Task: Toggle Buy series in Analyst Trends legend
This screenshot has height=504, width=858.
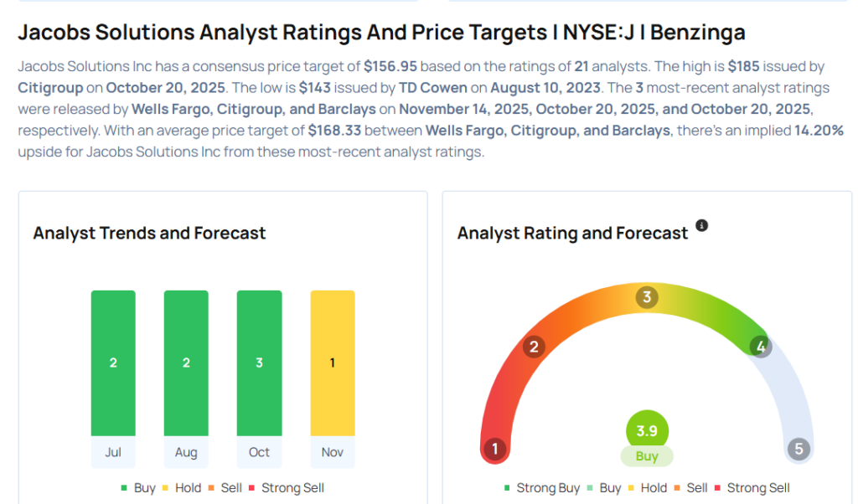Action: point(138,487)
